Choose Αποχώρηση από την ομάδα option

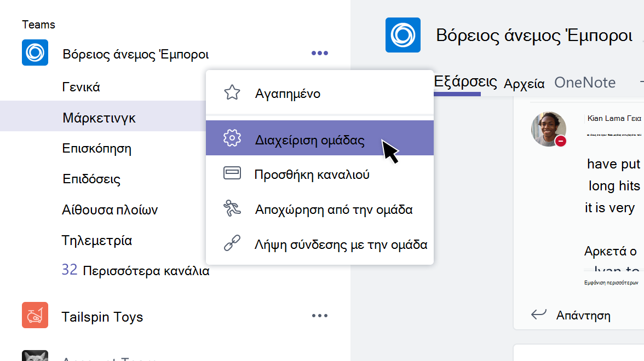[x=320, y=209]
